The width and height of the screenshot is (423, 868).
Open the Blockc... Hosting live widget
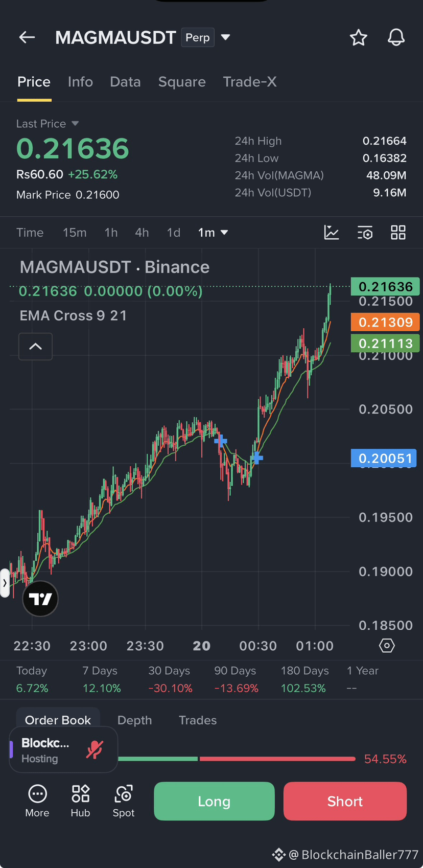(64, 750)
